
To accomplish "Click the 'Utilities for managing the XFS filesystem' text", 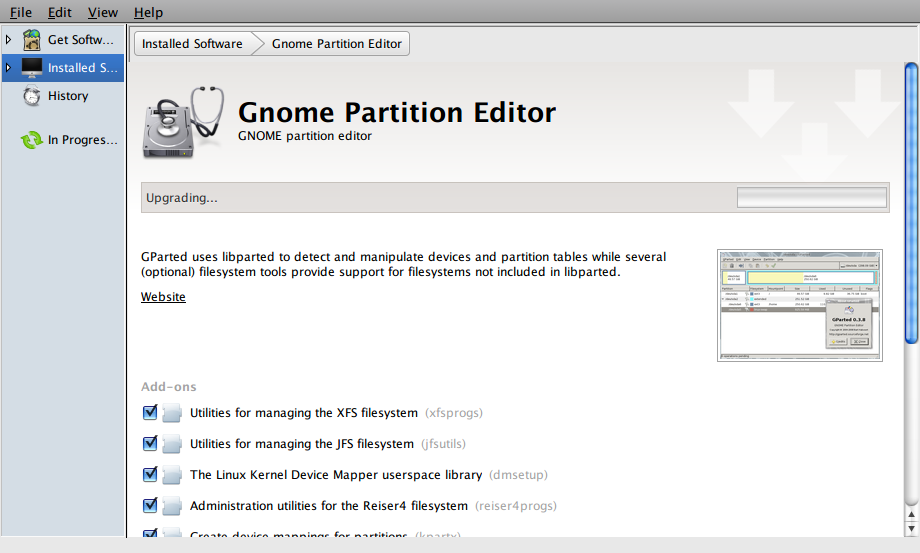I will (x=304, y=413).
